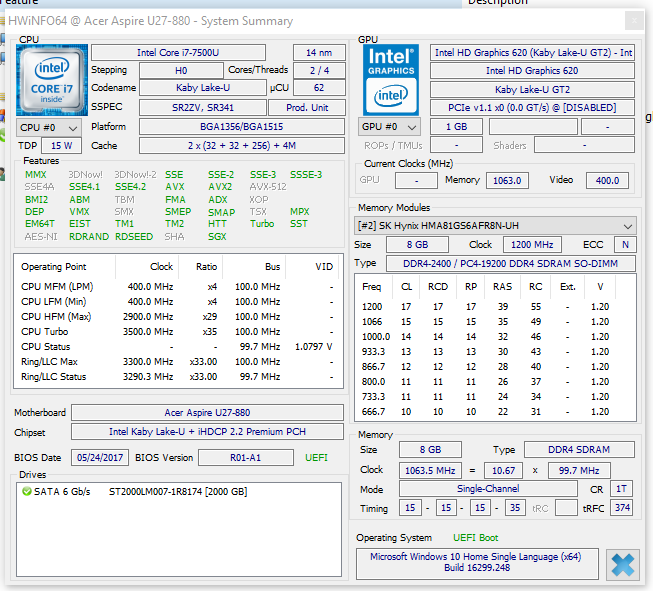Click the 933.3 frequency timing row
Viewport: 653px width, 591px height.
tap(495, 352)
